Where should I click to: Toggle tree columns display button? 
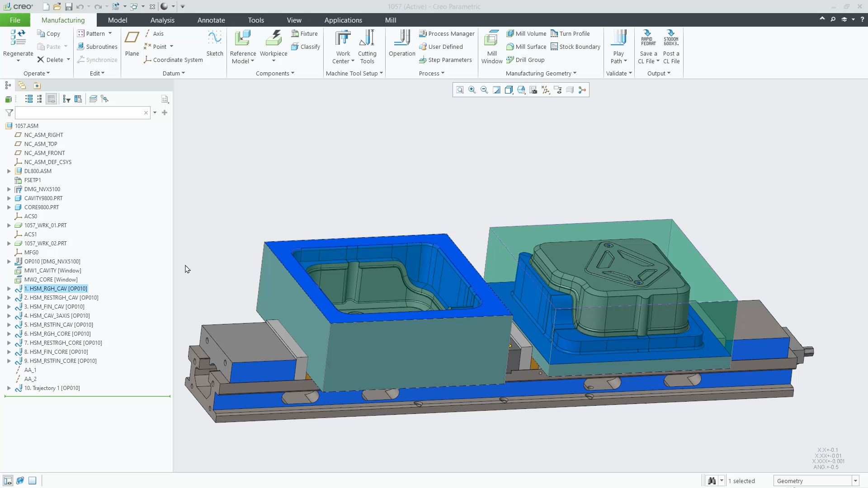coord(52,99)
